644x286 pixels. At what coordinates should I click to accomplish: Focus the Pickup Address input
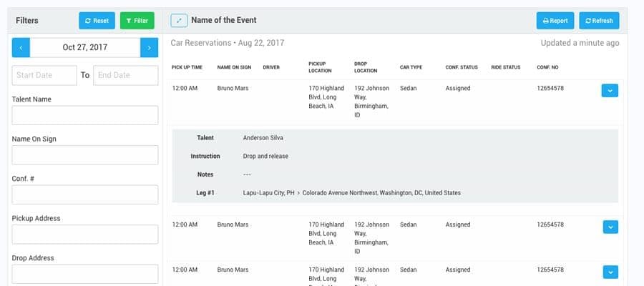[85, 235]
